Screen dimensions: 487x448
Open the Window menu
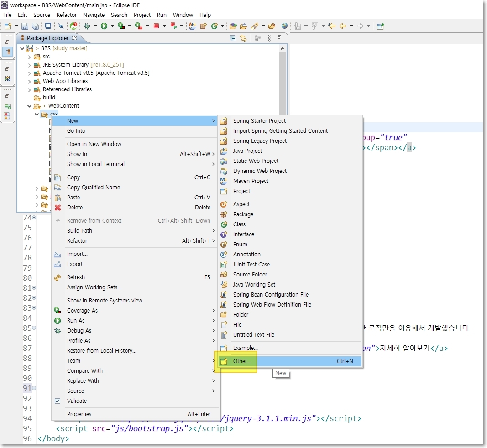tap(183, 15)
